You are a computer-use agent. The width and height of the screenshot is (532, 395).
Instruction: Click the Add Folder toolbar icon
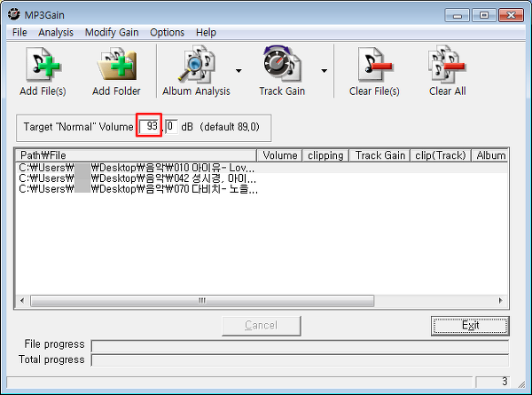pyautogui.click(x=116, y=71)
